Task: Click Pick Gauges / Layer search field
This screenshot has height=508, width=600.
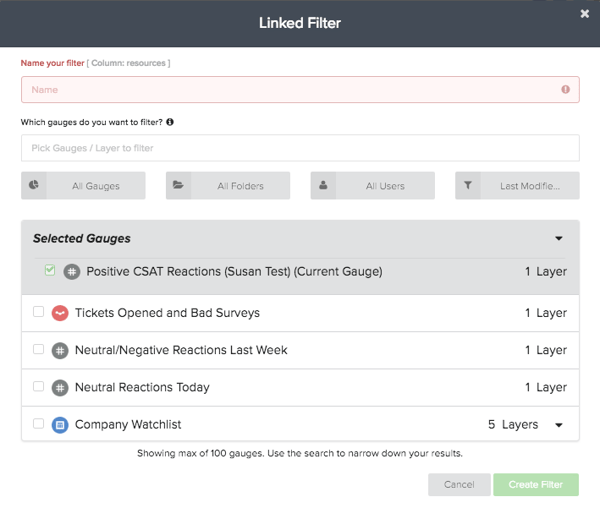Action: (x=300, y=148)
